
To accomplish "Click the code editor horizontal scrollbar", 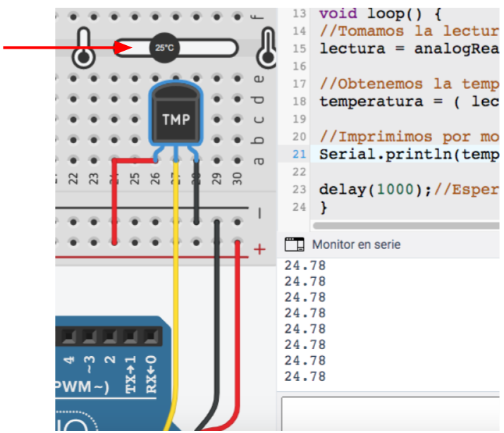I will tap(405, 226).
